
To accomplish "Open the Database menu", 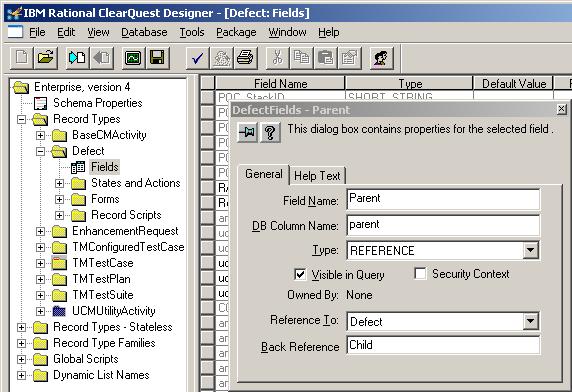I will click(x=144, y=32).
